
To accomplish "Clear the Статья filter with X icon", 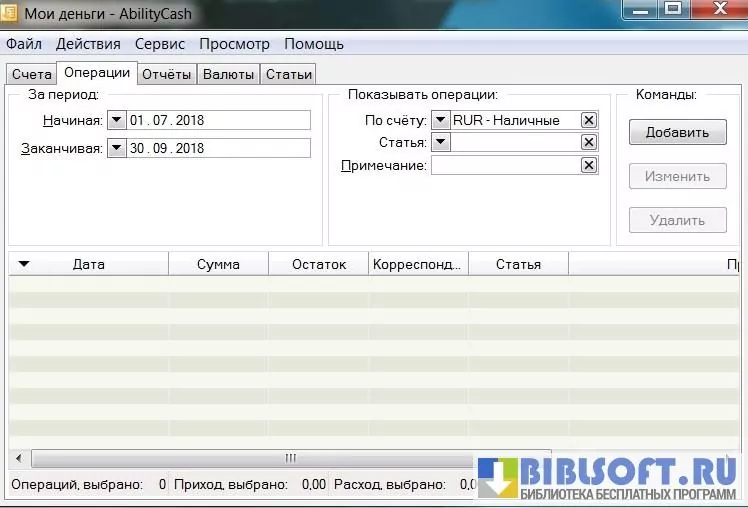I will pyautogui.click(x=589, y=143).
